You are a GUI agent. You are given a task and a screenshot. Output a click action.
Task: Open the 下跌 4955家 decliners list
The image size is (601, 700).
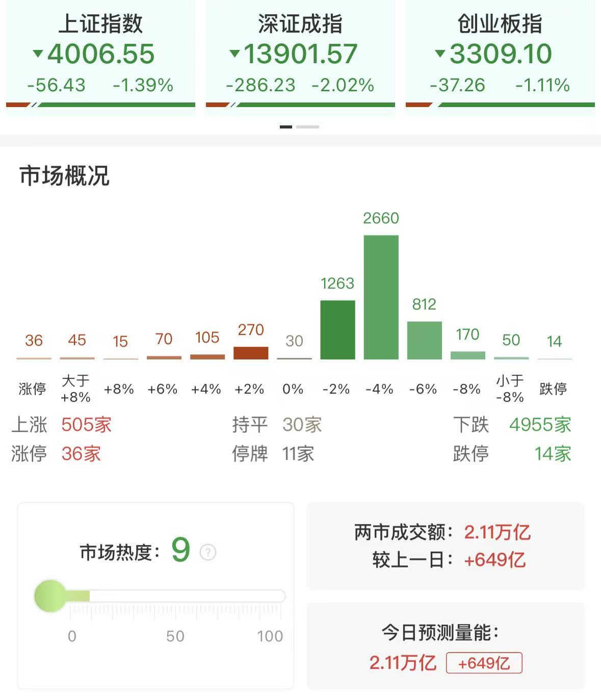tap(512, 425)
